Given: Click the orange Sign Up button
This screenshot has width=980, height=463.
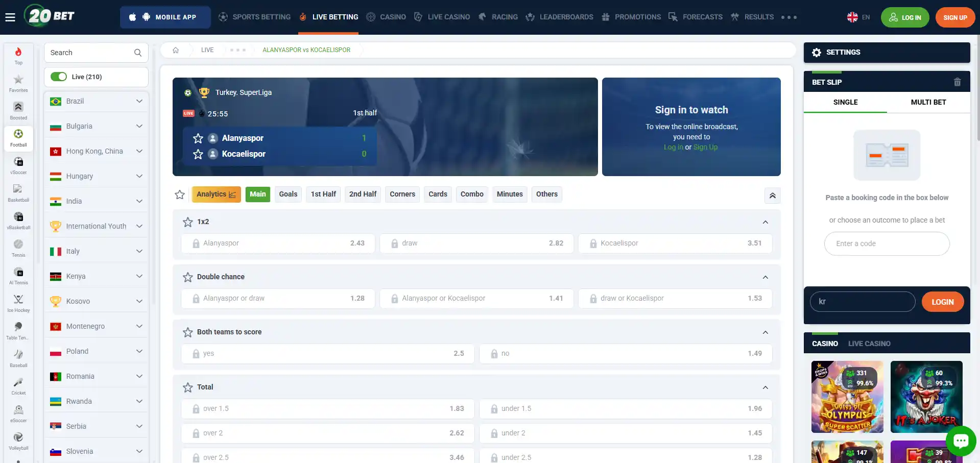Looking at the screenshot, I should (955, 17).
